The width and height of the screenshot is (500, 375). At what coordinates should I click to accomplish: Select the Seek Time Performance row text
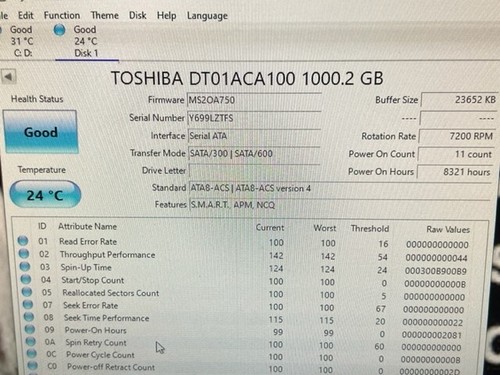click(x=106, y=318)
